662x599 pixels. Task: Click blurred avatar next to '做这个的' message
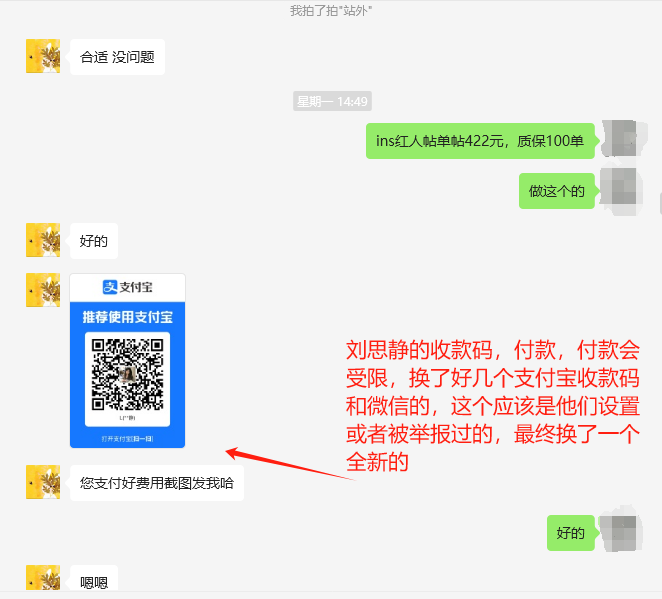pos(619,189)
